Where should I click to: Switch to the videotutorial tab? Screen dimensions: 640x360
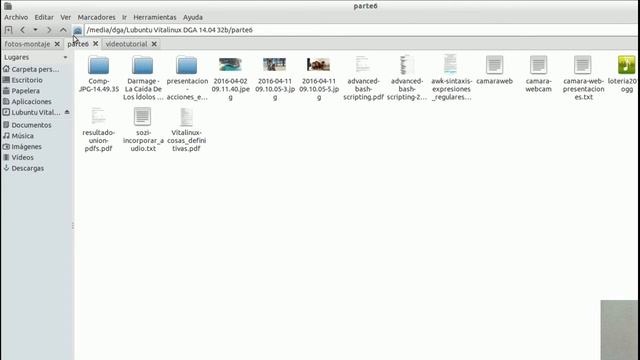point(126,44)
